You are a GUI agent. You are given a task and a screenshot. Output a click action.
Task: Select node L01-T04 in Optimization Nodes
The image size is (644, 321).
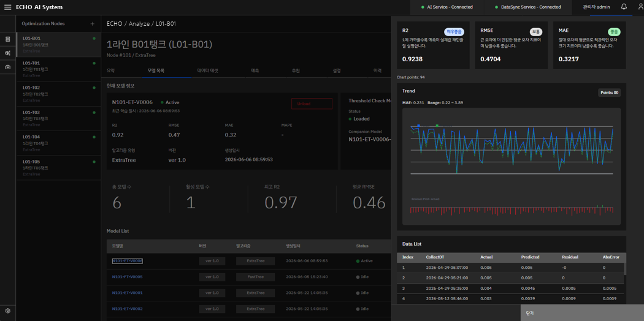pos(59,143)
